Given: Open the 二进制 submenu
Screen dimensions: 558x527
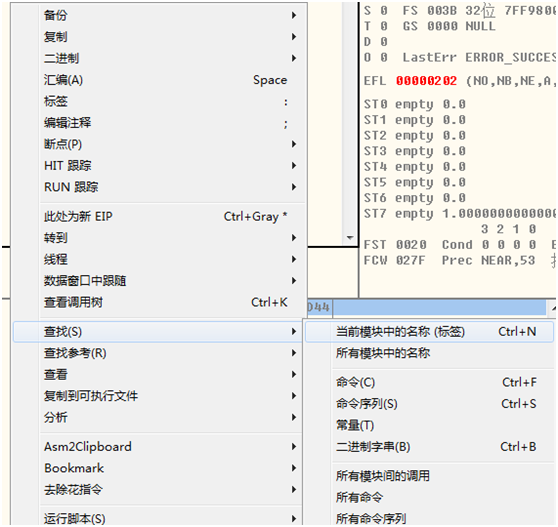Looking at the screenshot, I should coord(158,58).
